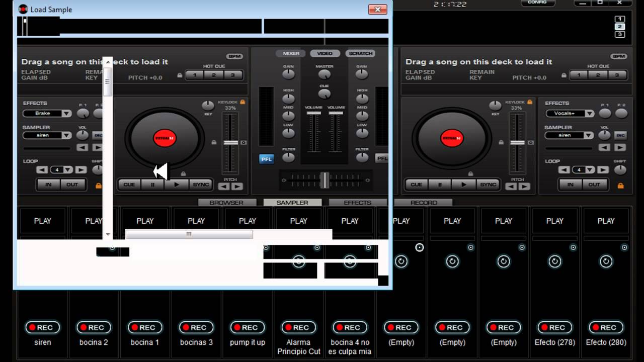Toggle REC on Efecto (280) sample
This screenshot has width=644, height=362.
[606, 327]
